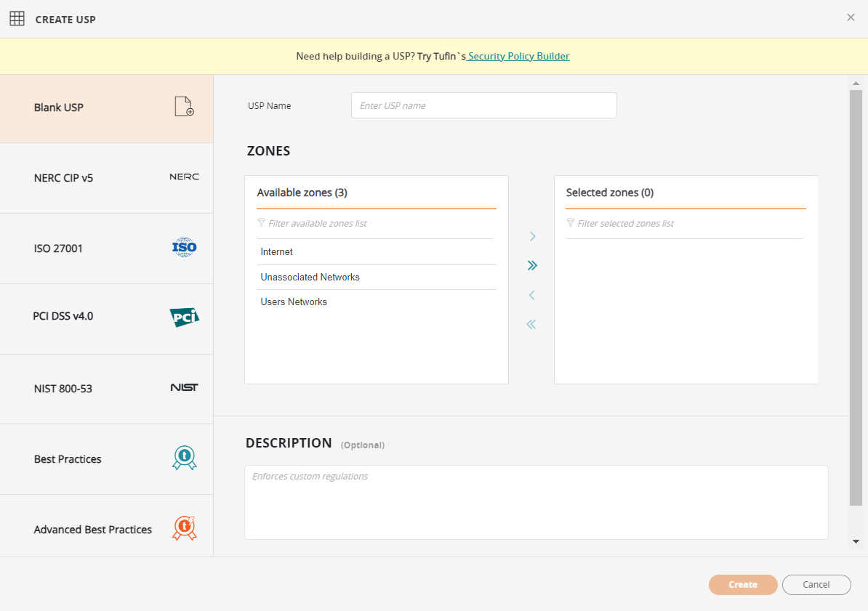This screenshot has height=611, width=868.
Task: Click the Advanced Best Practices orange badge
Action: coord(184,528)
